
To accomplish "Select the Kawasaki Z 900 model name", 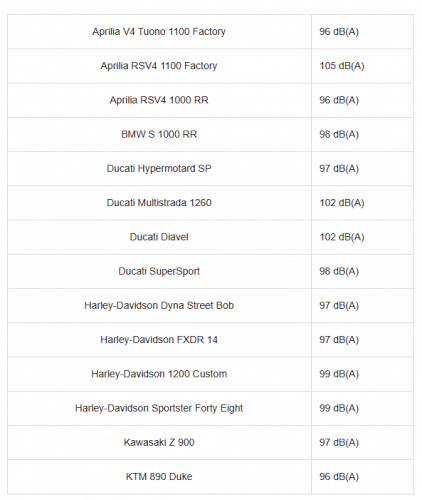I will (x=159, y=442).
